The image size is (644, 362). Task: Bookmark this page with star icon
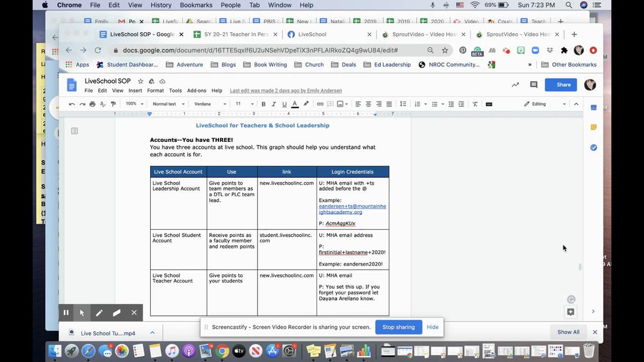pyautogui.click(x=445, y=50)
